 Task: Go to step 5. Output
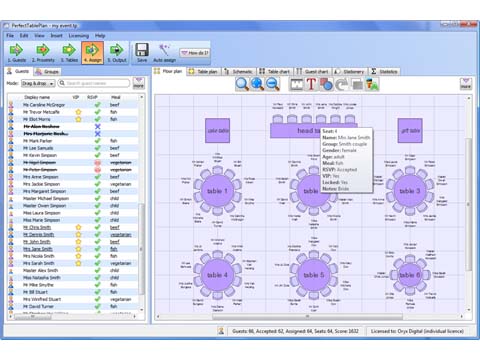(x=117, y=53)
